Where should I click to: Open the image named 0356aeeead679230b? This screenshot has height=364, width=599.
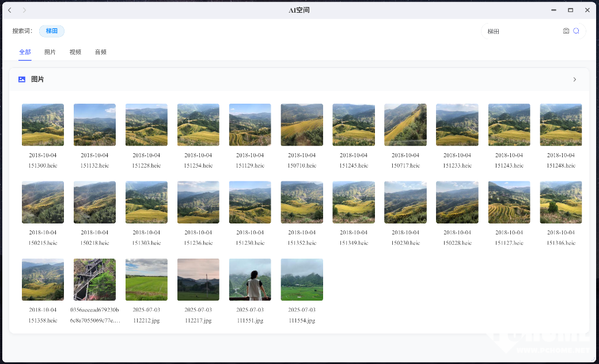94,279
